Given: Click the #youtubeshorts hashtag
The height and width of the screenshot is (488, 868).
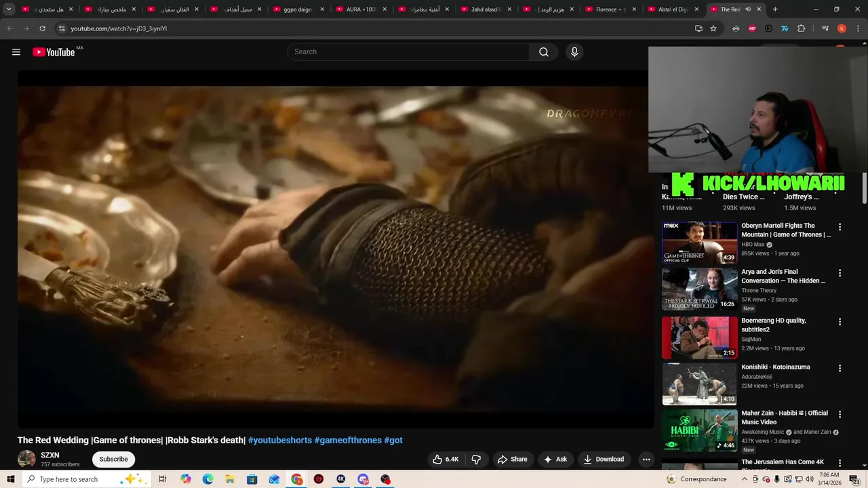Looking at the screenshot, I should click(x=280, y=441).
